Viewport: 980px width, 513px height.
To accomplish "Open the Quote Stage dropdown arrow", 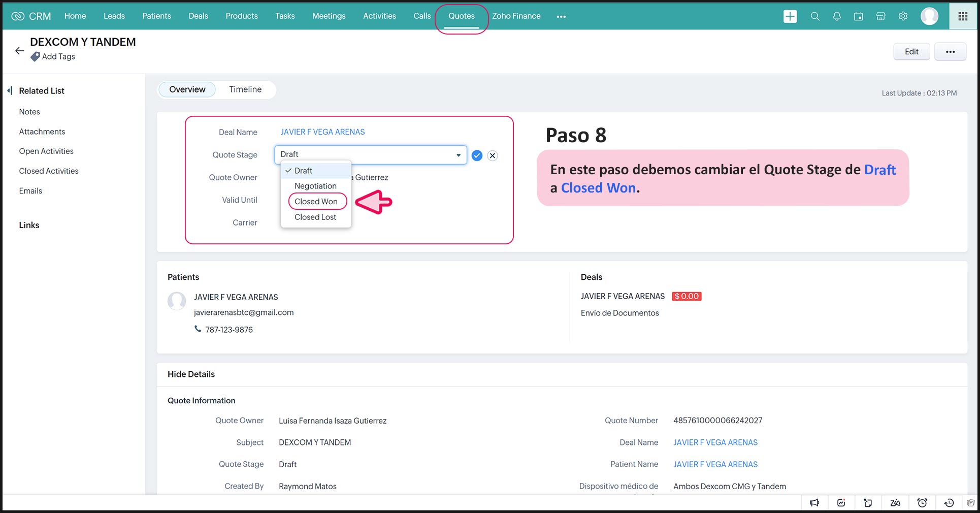I will pyautogui.click(x=458, y=155).
